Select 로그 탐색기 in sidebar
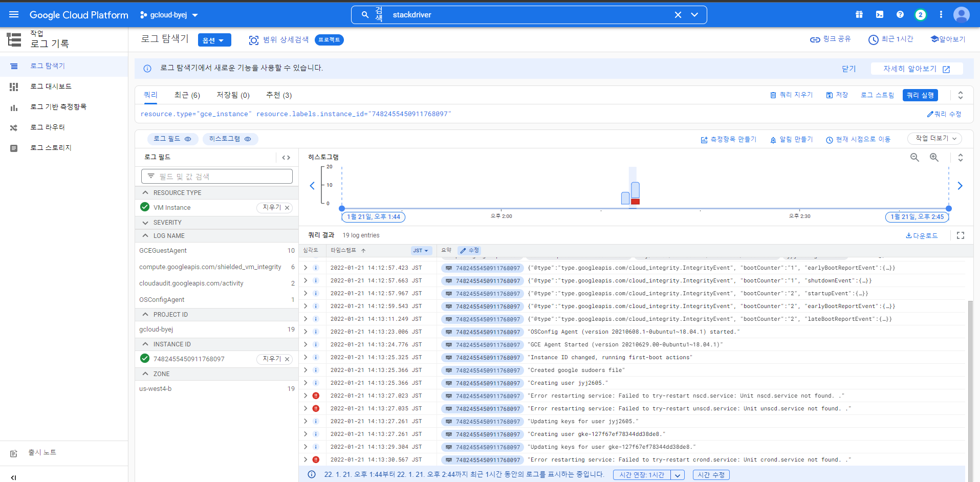 [64, 66]
